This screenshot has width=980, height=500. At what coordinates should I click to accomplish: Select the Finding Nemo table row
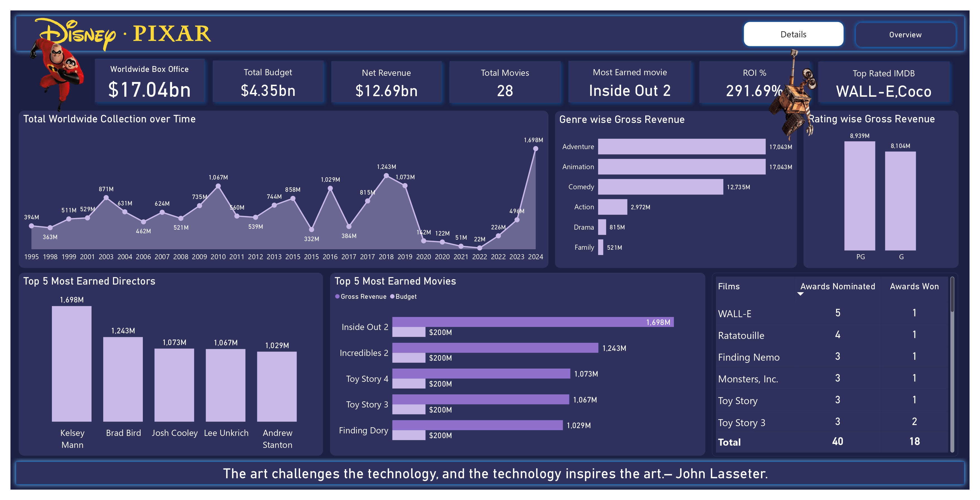coord(832,357)
